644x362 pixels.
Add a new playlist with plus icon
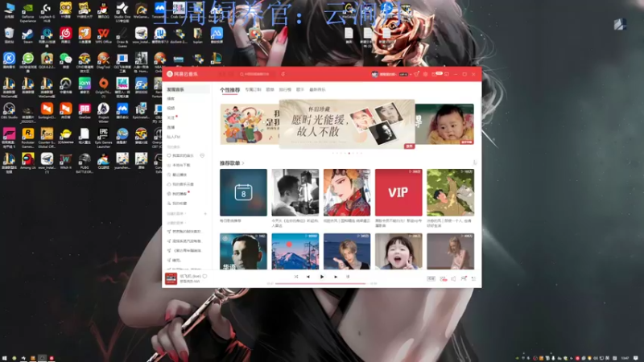click(x=205, y=214)
